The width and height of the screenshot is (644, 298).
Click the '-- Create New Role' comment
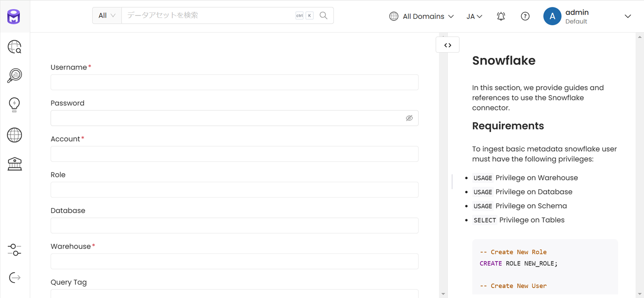513,252
